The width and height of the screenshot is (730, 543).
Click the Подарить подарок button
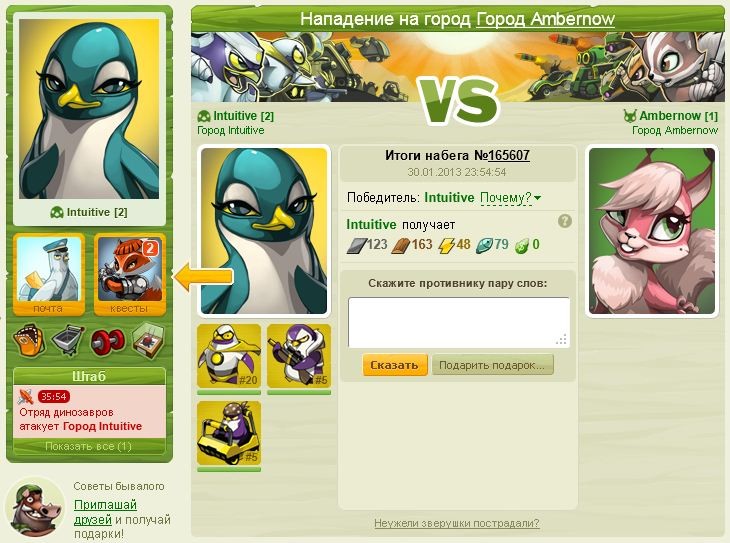[x=492, y=365]
